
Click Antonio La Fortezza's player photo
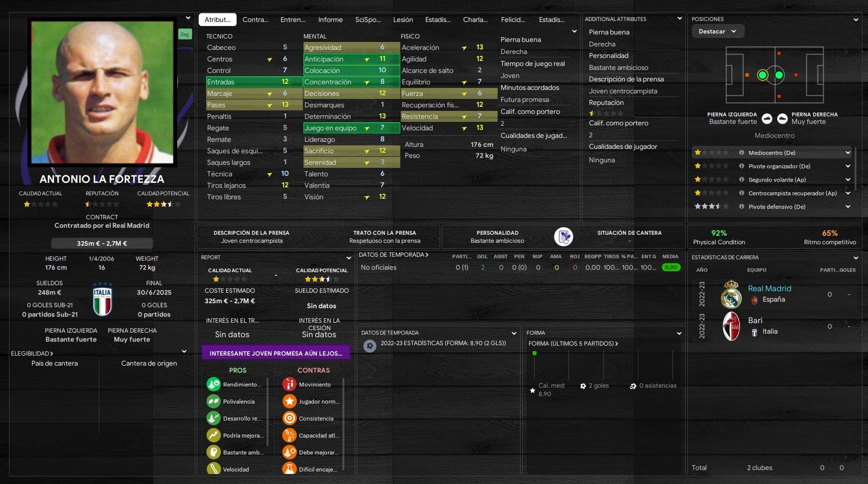click(x=102, y=91)
